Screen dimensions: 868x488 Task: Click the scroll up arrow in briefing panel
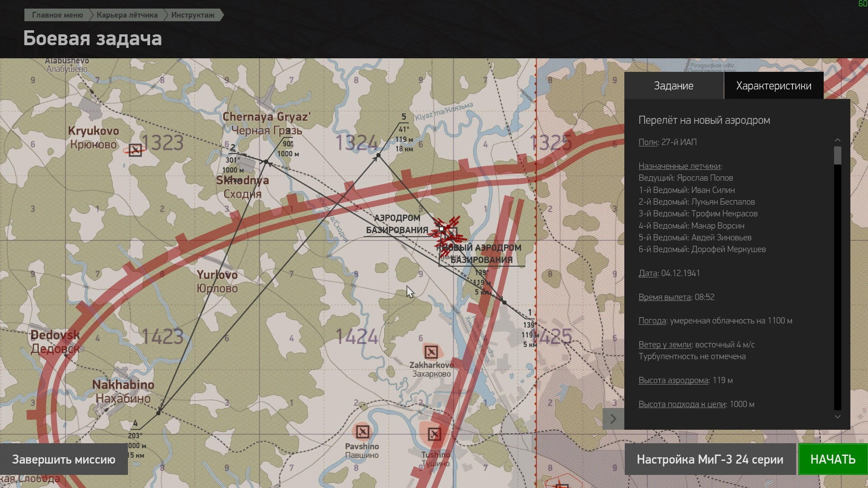[837, 140]
